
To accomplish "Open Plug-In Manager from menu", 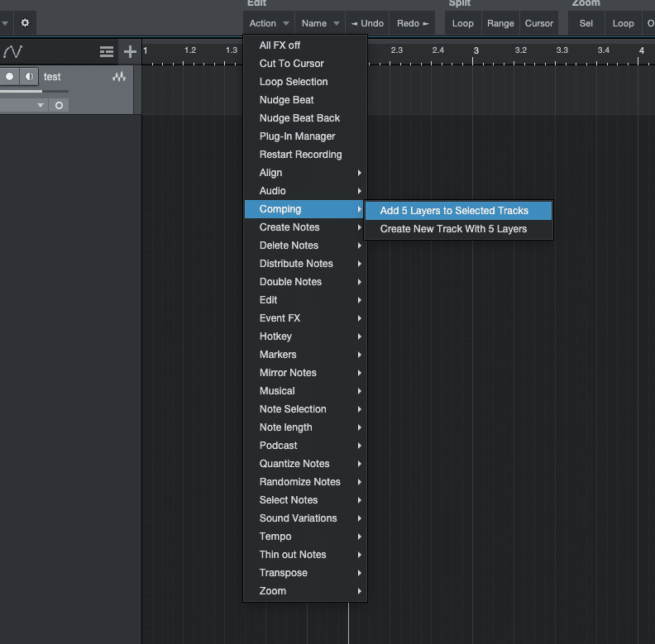I will click(305, 136).
